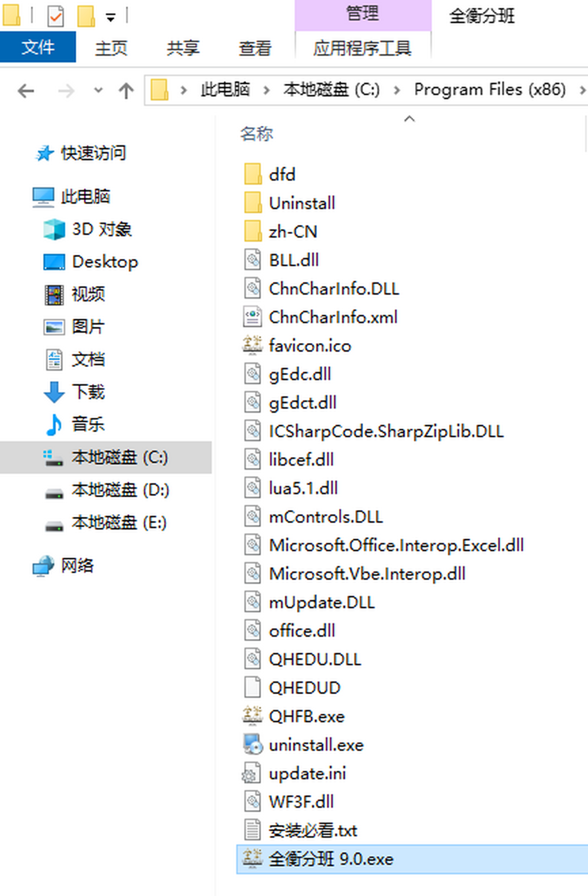Open the 文件 menu

tap(38, 48)
